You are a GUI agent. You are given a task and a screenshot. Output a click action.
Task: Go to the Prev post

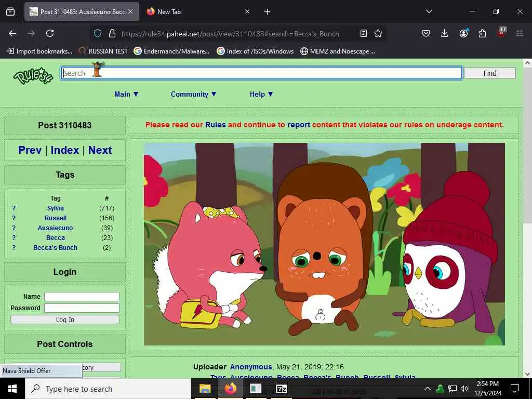(x=30, y=150)
